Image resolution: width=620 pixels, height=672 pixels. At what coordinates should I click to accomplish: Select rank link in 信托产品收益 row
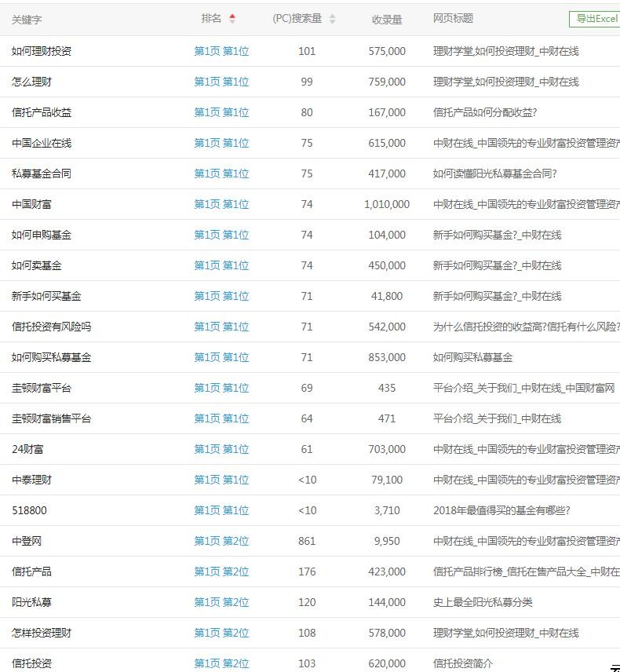221,112
